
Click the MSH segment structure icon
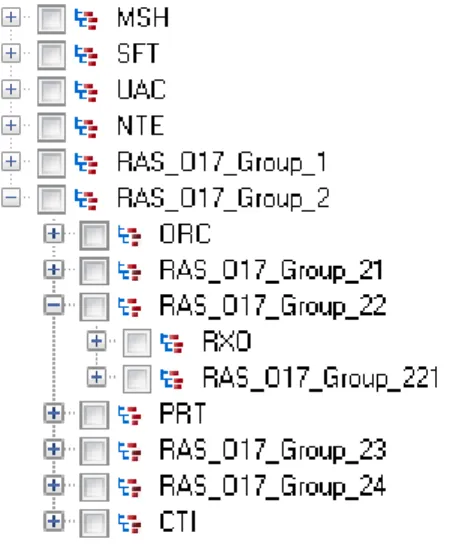(86, 20)
